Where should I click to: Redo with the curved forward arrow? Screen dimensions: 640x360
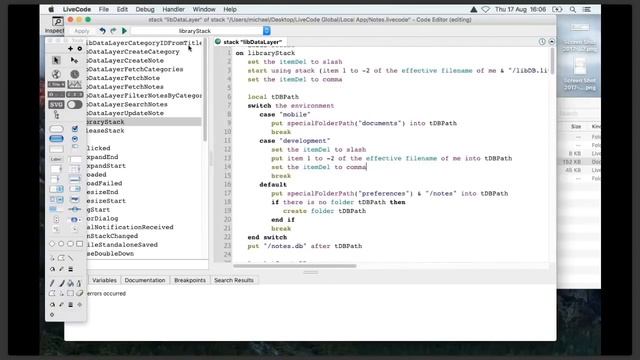click(x=113, y=31)
